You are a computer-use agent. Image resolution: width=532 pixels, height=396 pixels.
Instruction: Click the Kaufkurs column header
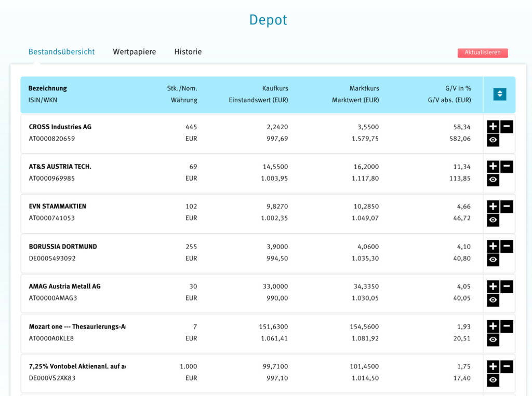coord(275,88)
